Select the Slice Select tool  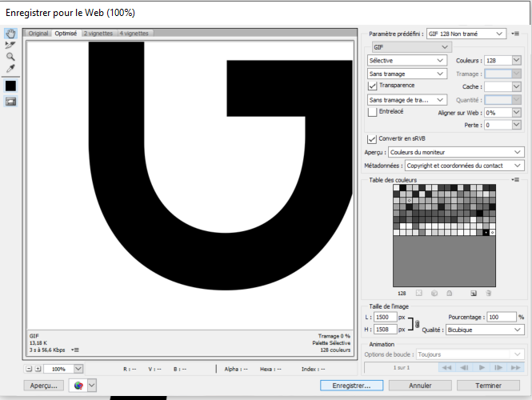click(10, 45)
